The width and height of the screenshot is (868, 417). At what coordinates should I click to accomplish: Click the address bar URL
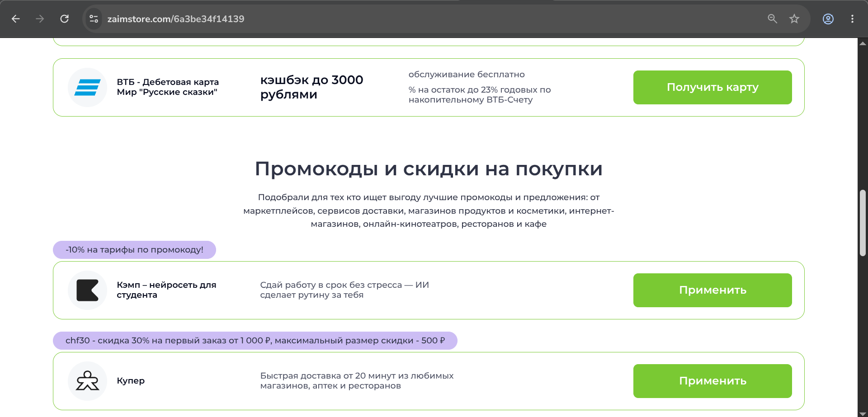point(176,19)
